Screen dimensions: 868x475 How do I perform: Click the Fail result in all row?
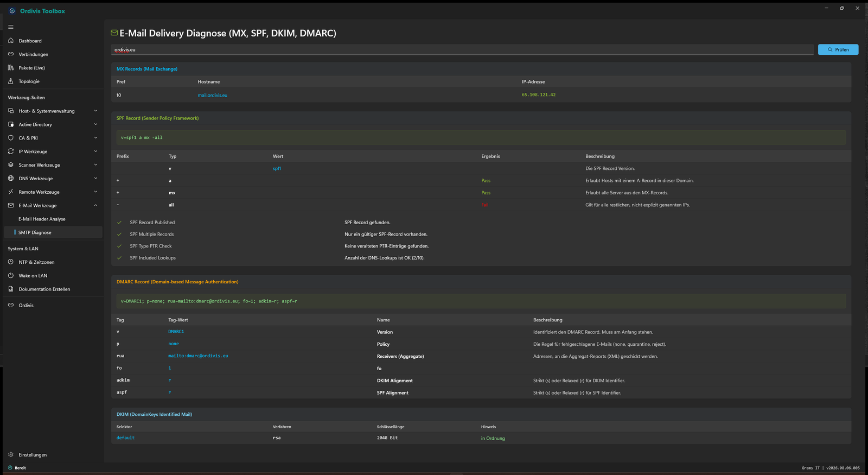485,205
